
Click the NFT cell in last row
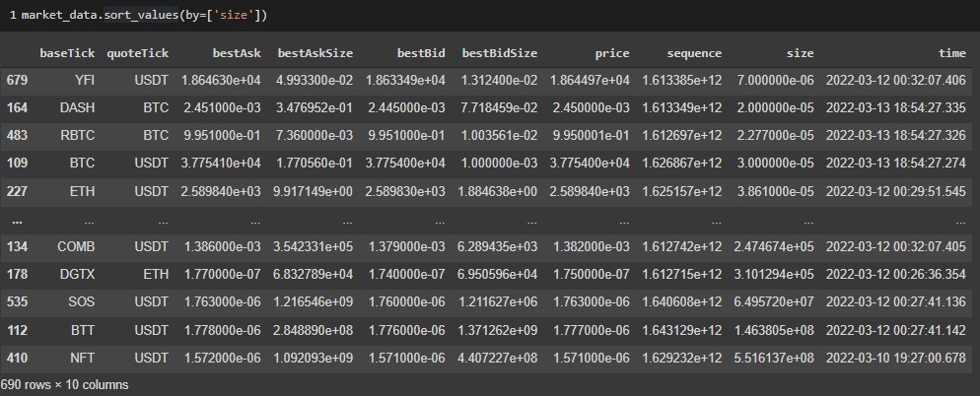pyautogui.click(x=83, y=358)
